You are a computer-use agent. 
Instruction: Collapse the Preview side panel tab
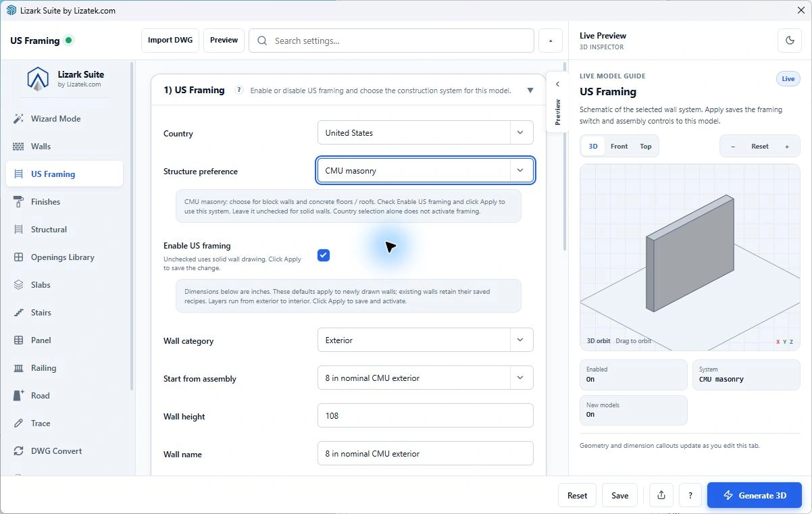pos(557,102)
